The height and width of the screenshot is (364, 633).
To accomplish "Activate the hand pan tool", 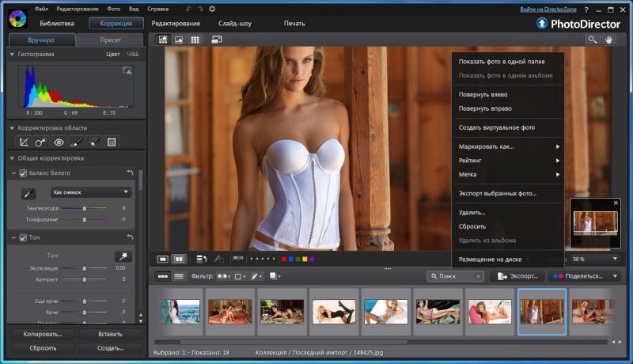I will [x=608, y=40].
